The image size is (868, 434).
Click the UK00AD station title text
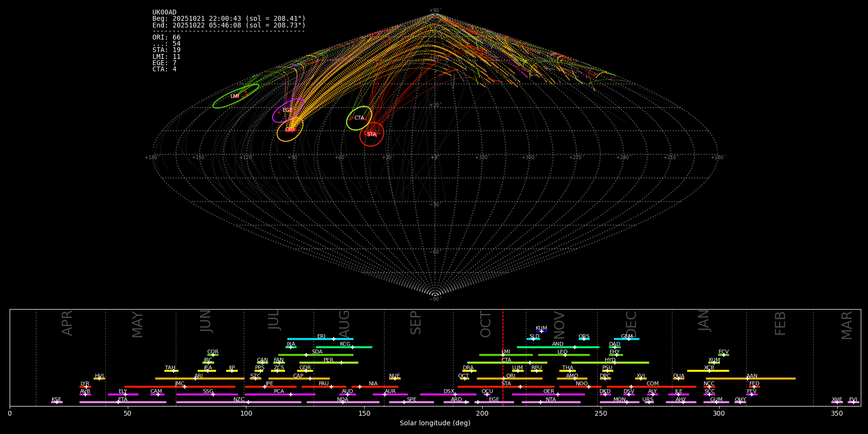pos(164,13)
